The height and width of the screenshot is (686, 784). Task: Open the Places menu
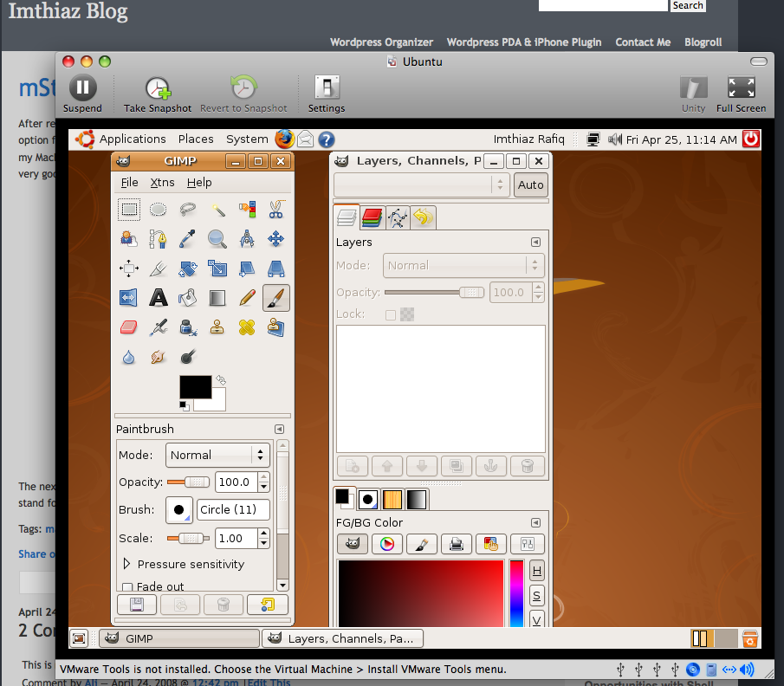196,139
